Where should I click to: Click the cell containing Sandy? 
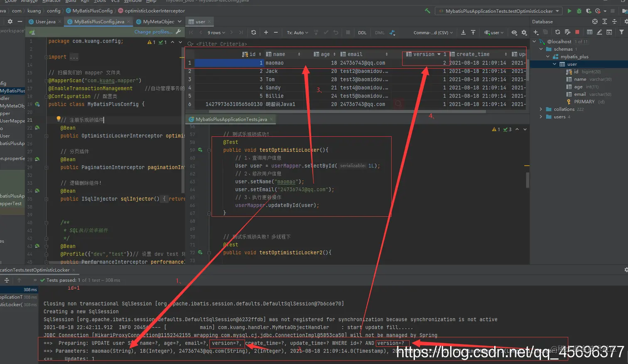(x=273, y=88)
